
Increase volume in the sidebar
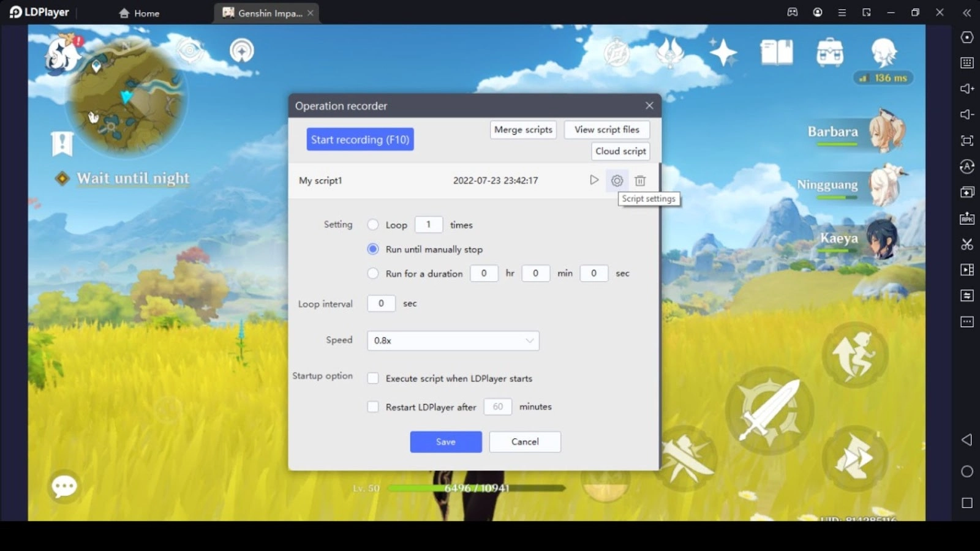coord(967,89)
